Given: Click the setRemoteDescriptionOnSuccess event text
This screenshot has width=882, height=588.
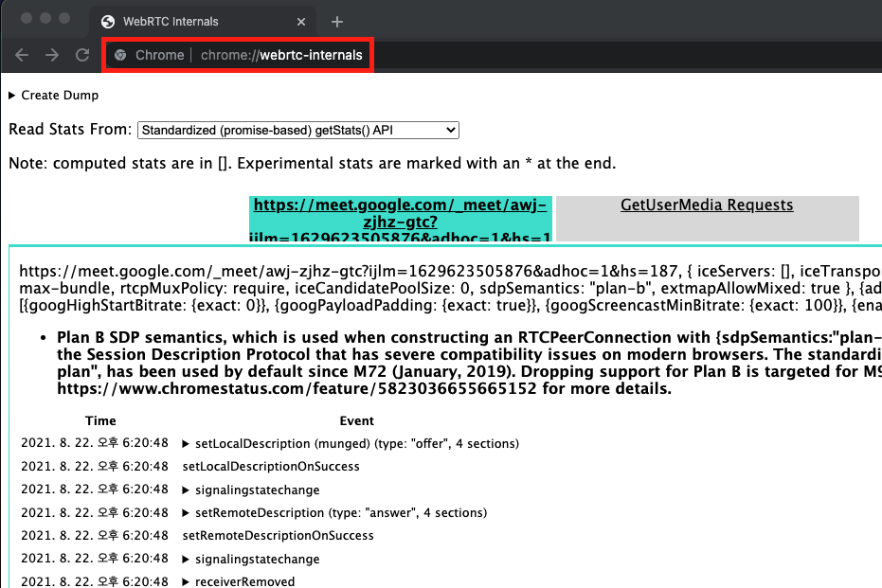Looking at the screenshot, I should coord(278,536).
